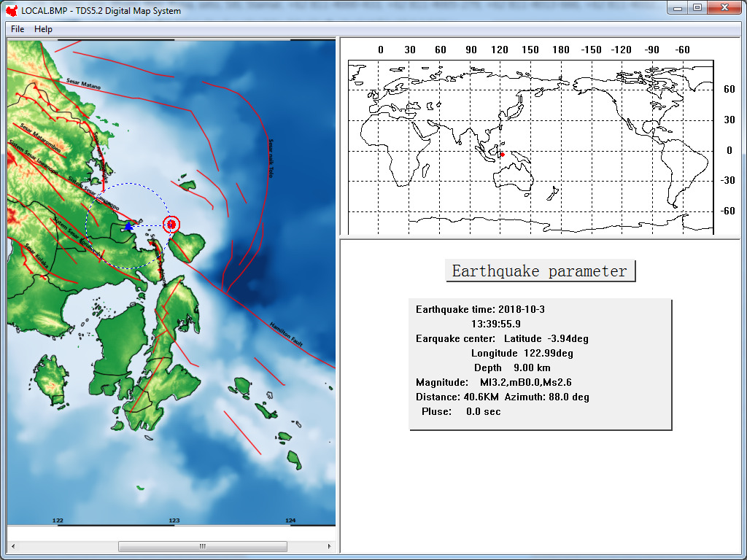
Task: Click the TDS5.2 app icon in title bar
Action: tap(12, 10)
